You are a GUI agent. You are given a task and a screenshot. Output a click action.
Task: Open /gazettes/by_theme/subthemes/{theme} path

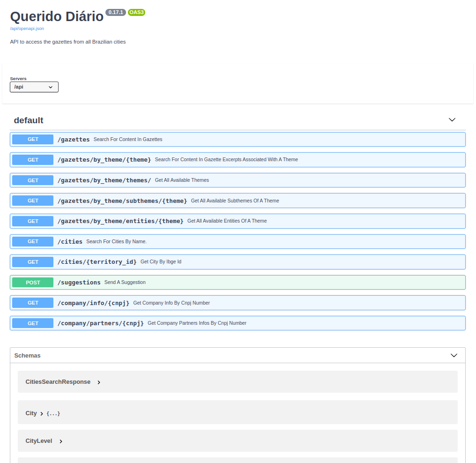(122, 201)
